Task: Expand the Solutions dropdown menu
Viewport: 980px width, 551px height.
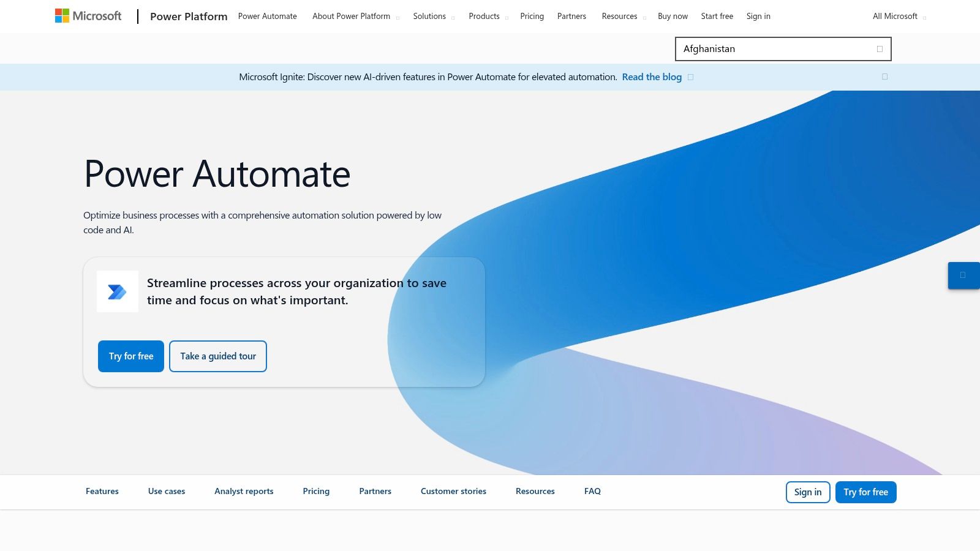Action: pos(433,17)
